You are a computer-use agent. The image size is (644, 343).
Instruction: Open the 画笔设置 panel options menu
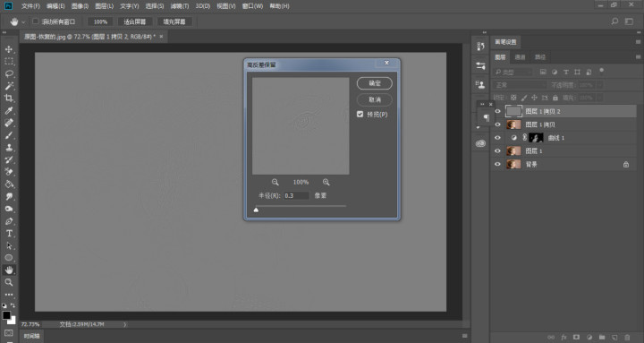pyautogui.click(x=639, y=42)
